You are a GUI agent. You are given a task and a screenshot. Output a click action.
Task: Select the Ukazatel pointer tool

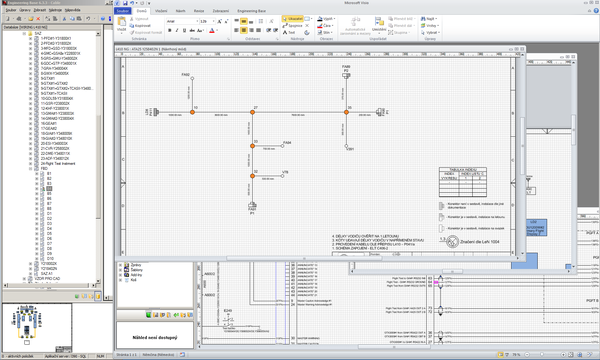293,19
